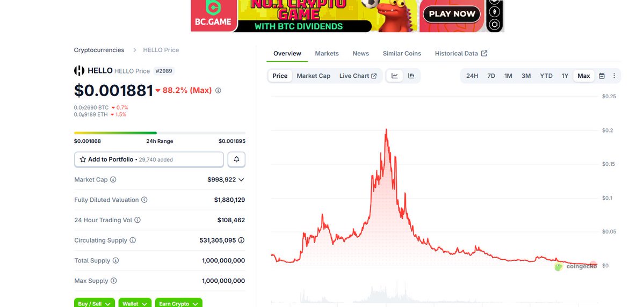Viewport: 644px width, 307px height.
Task: Open Buy / Sell dropdown
Action: coord(95,304)
